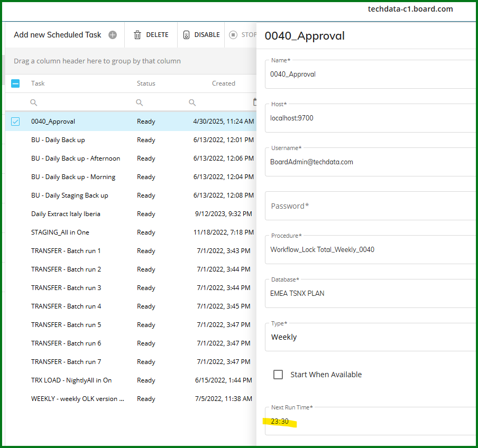The height and width of the screenshot is (448, 478).
Task: Click the Host field localhost:9700
Action: (x=370, y=118)
